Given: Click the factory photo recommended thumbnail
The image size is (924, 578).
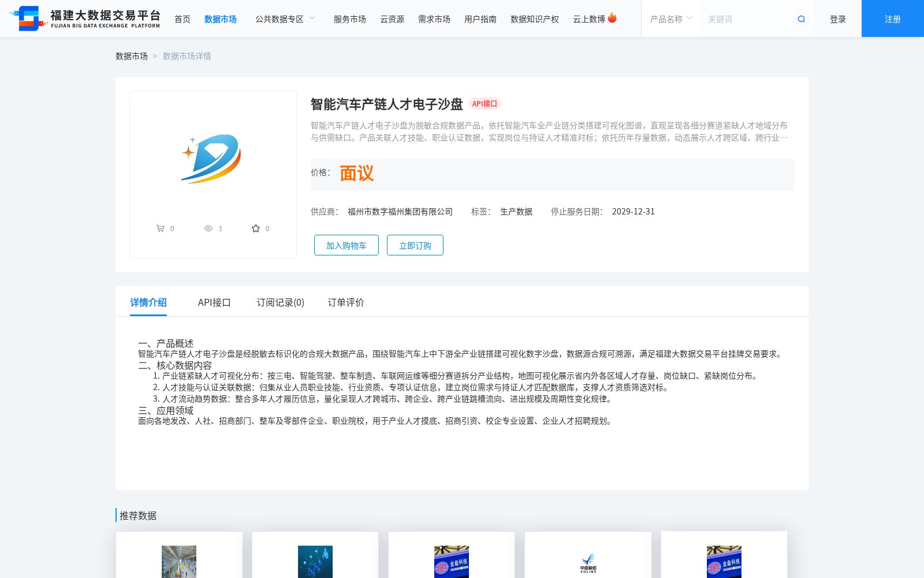Looking at the screenshot, I should [179, 562].
